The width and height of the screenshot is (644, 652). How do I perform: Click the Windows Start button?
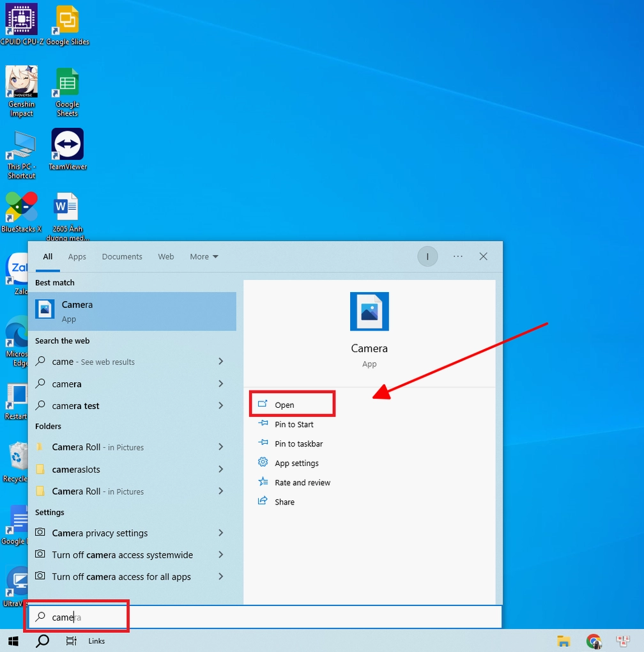point(13,640)
